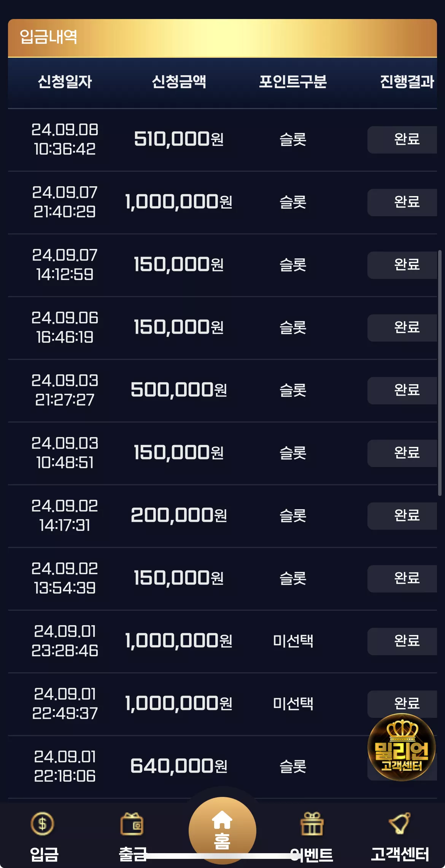445x868 pixels.
Task: Select the 640,000원 deposit row
Action: tap(222, 767)
